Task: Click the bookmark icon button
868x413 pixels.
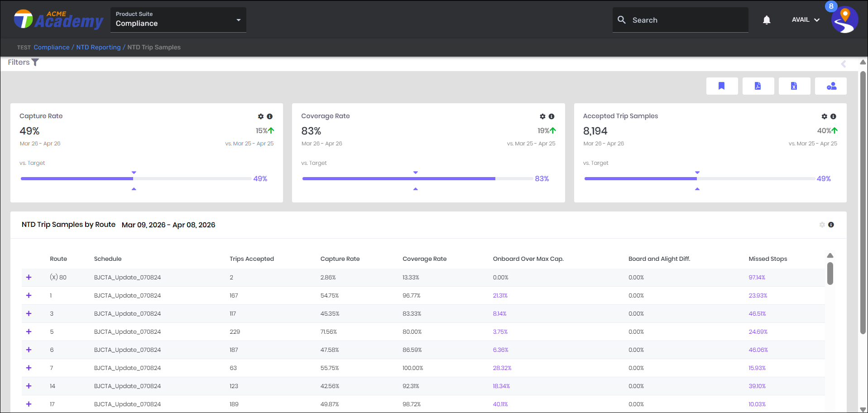Action: [721, 86]
